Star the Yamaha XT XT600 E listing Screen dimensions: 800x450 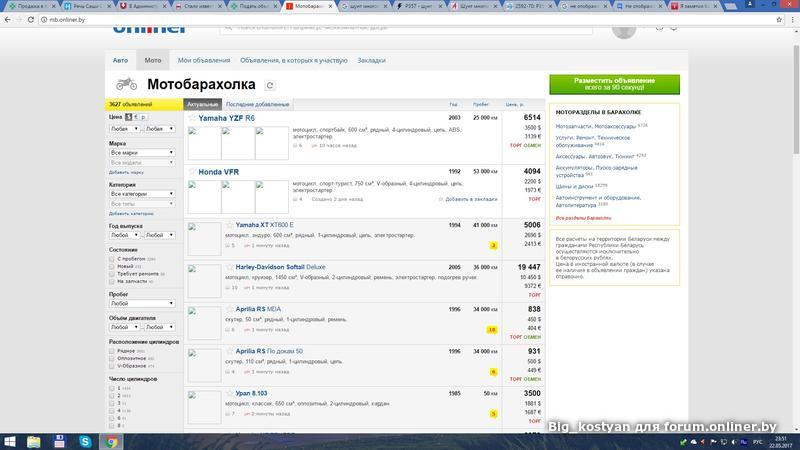(x=230, y=224)
